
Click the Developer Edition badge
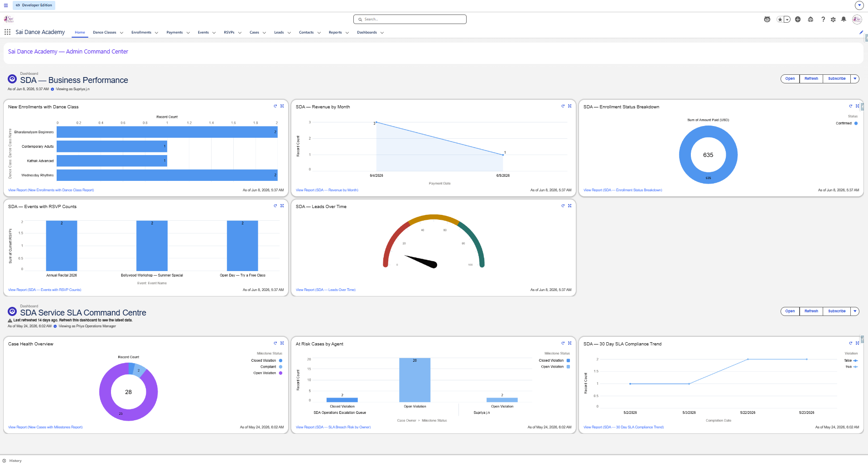click(34, 5)
